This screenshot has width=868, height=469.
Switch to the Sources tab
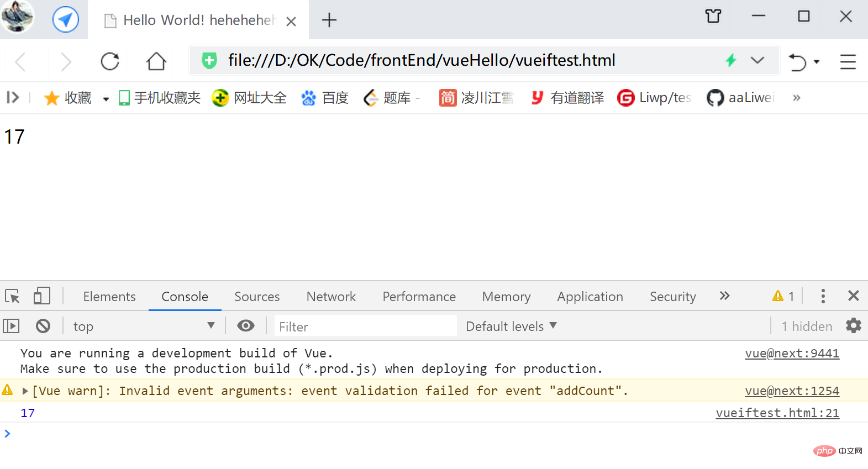[x=257, y=297]
